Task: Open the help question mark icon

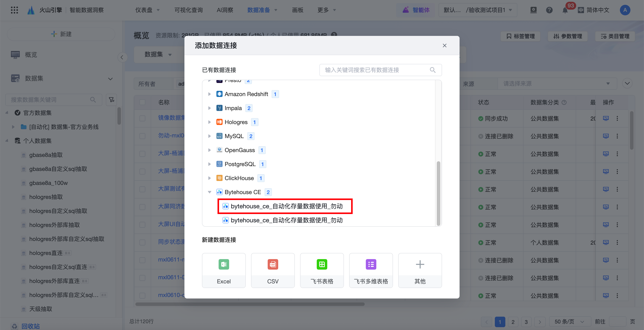Action: click(549, 10)
